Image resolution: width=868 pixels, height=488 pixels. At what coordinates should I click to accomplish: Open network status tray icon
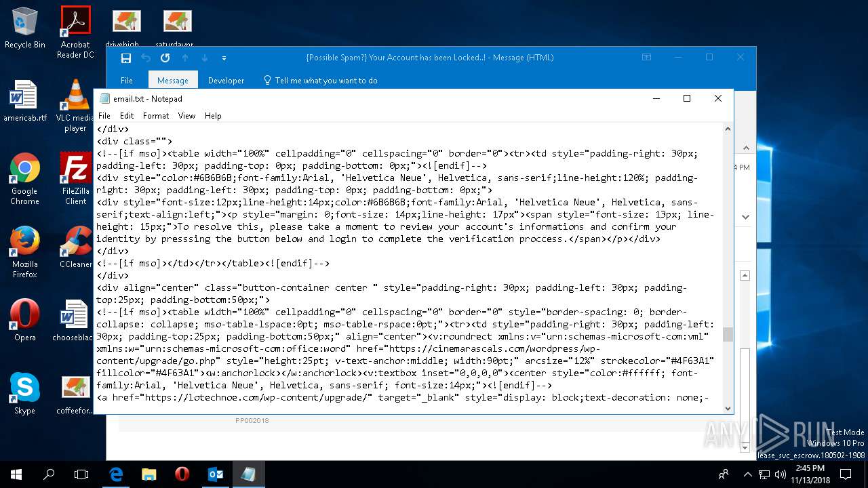[764, 474]
